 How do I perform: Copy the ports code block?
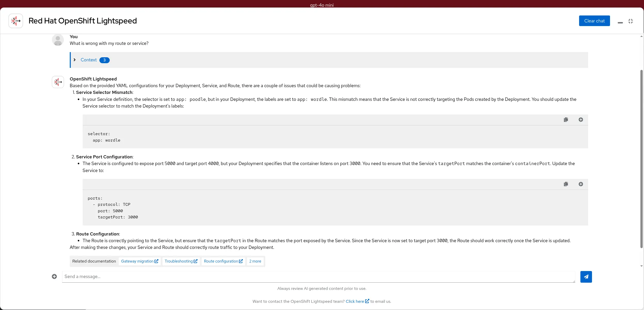(x=566, y=184)
